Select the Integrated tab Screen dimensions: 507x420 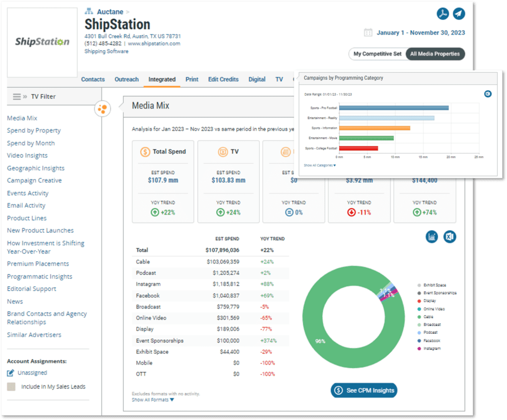tap(162, 79)
